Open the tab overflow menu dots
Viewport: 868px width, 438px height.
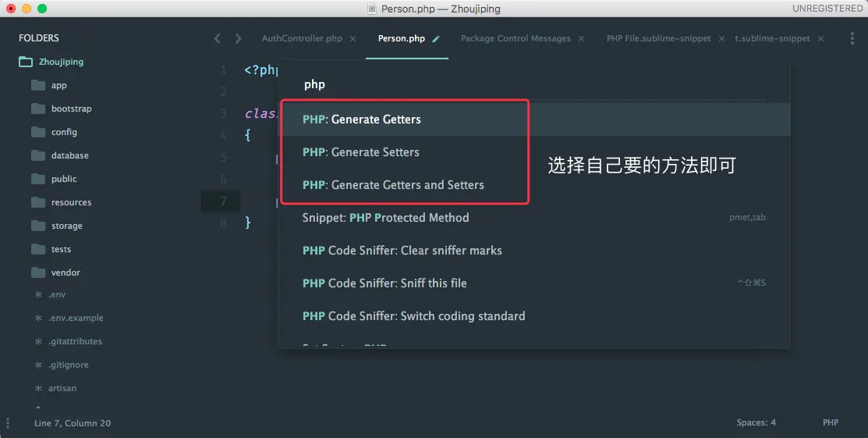point(852,38)
